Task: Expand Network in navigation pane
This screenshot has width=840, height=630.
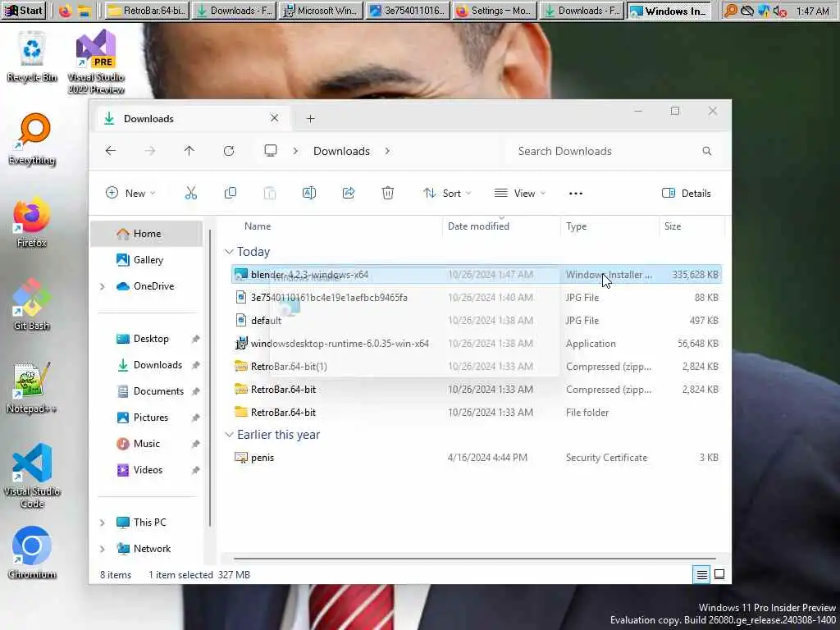Action: pyautogui.click(x=103, y=549)
